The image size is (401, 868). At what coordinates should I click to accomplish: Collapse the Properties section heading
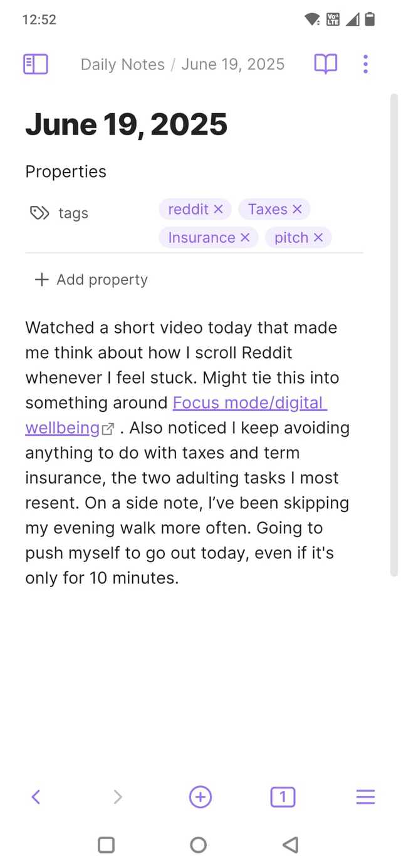(66, 171)
